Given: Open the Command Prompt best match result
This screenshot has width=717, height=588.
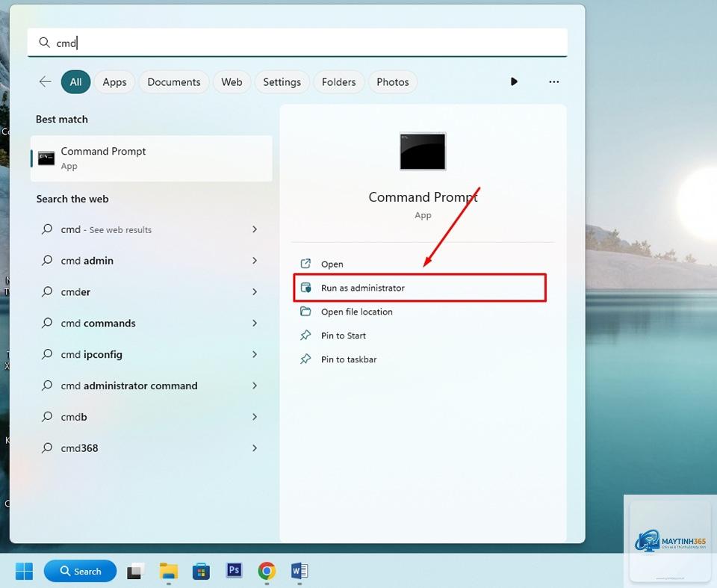Looking at the screenshot, I should tap(152, 158).
